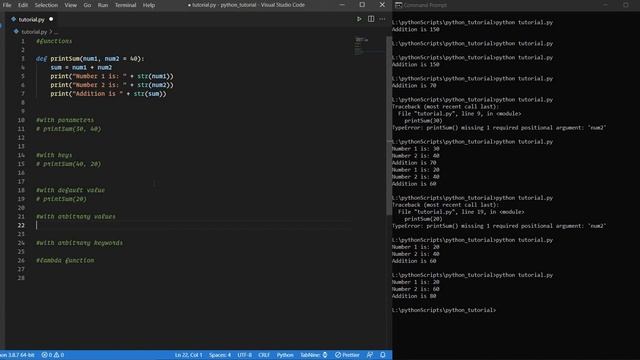Click the Python file icon in tutorial.py tab
640x360 pixels.
tap(13, 19)
